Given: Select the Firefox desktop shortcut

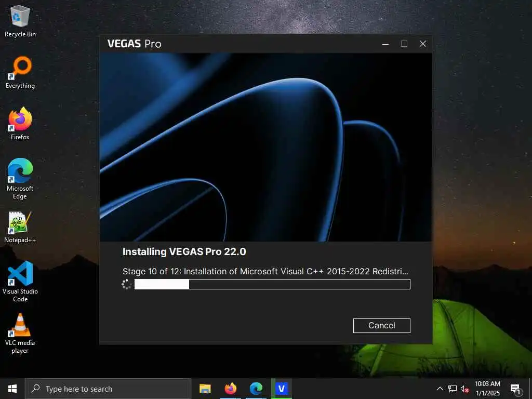Looking at the screenshot, I should tap(20, 124).
